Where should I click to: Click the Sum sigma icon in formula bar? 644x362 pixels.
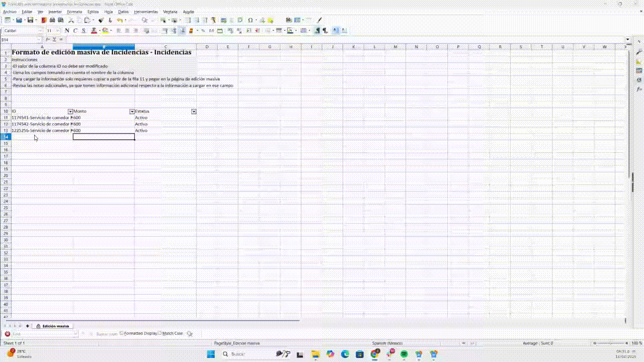tap(54, 39)
